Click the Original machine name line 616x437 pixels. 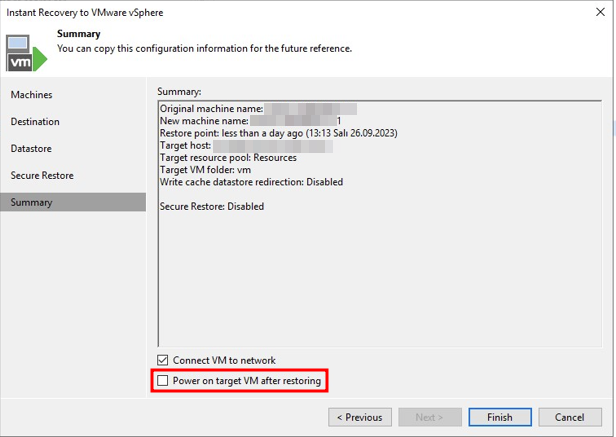211,108
